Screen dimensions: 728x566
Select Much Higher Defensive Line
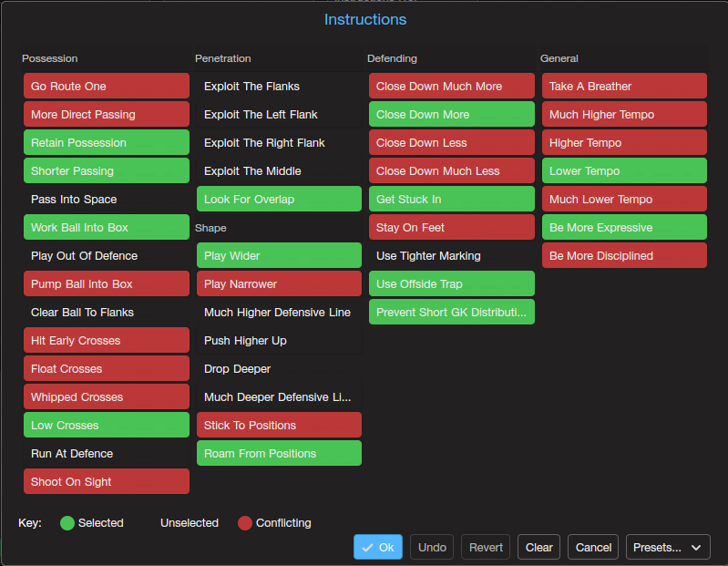tap(279, 313)
